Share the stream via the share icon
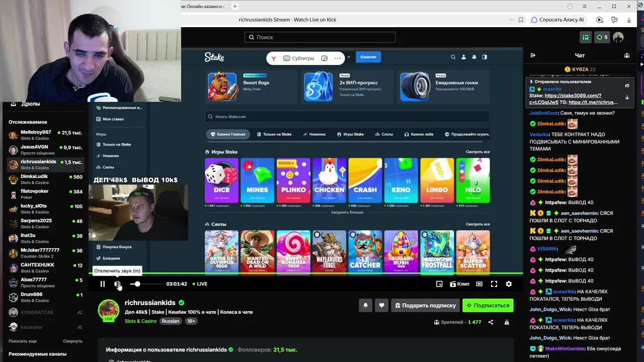The width and height of the screenshot is (644, 362). 491,322
